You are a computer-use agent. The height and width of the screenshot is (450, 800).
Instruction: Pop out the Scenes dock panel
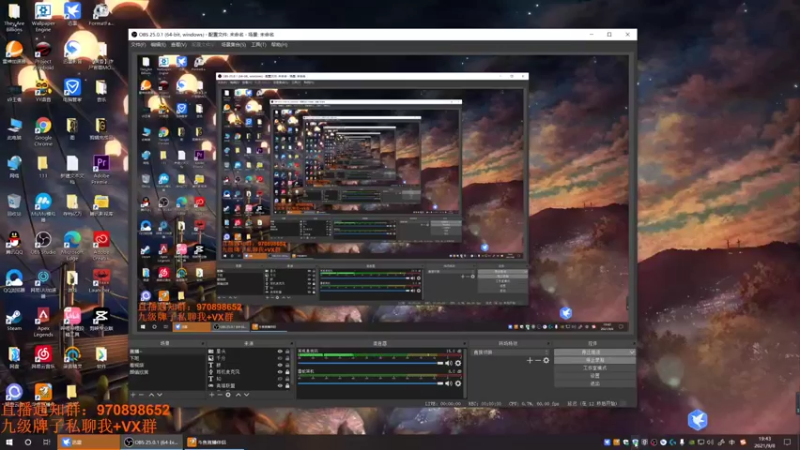pos(203,343)
